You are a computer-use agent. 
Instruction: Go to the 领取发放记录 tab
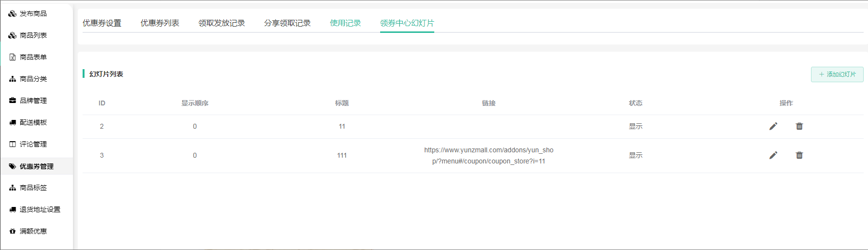point(222,23)
